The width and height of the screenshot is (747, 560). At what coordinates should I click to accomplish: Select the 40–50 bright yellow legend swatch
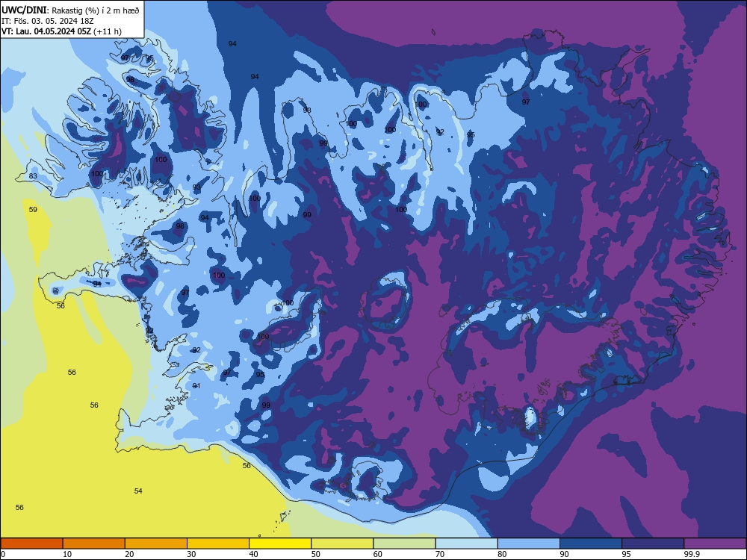(x=280, y=544)
